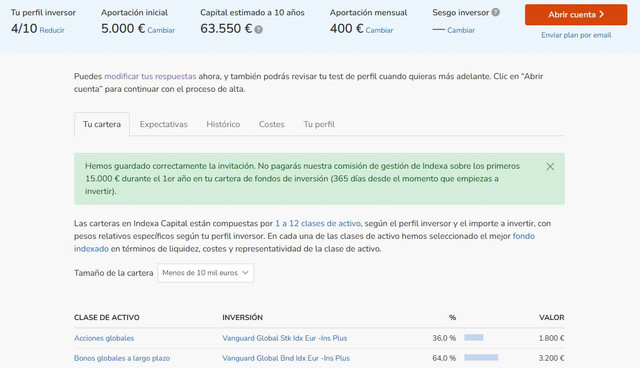Open Acciones globales asset class link

104,338
